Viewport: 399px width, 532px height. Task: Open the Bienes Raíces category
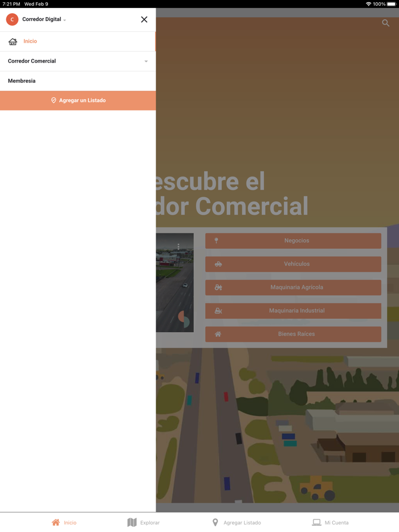(293, 334)
